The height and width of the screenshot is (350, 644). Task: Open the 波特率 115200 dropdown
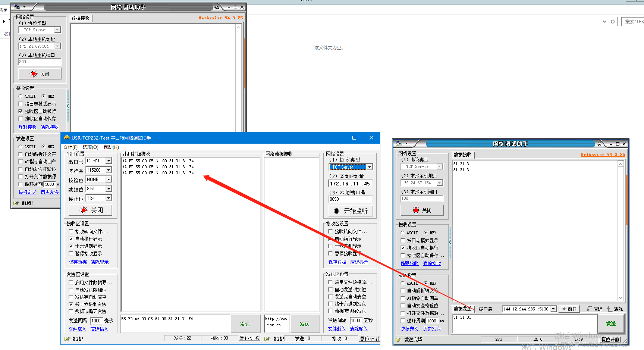pyautogui.click(x=109, y=170)
